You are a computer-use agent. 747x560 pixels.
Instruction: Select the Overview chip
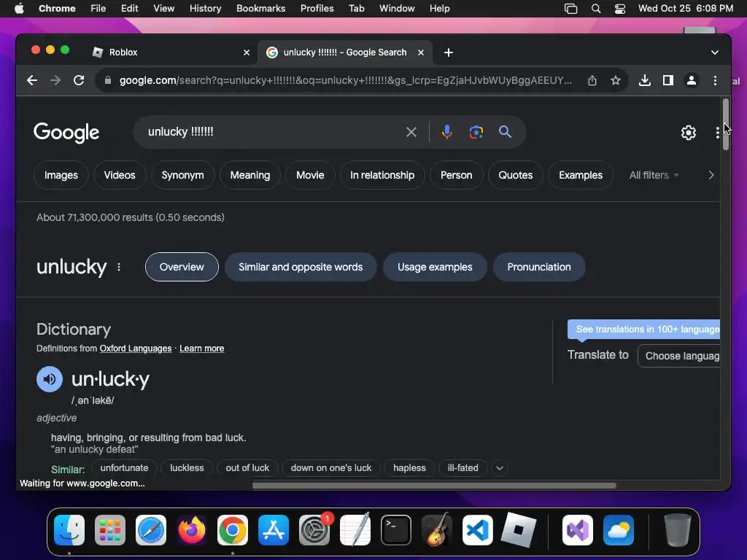coord(182,267)
